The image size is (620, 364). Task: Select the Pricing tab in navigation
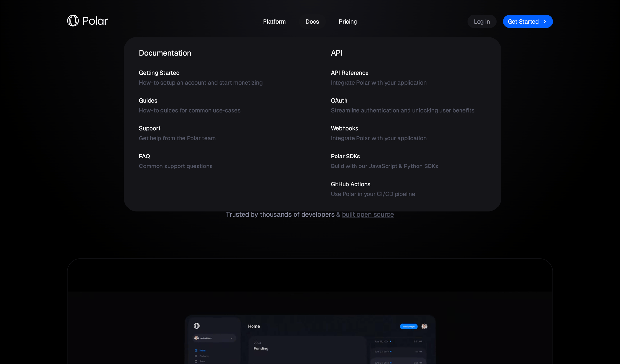coord(347,21)
